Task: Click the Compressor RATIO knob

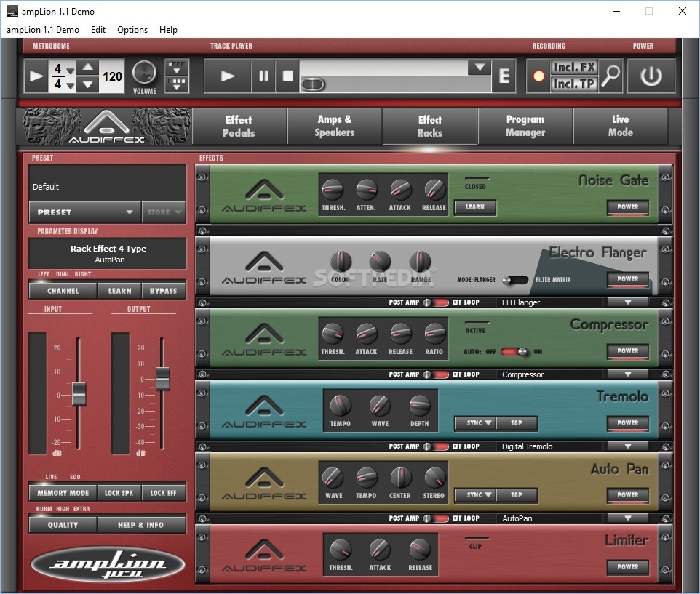Action: point(434,334)
